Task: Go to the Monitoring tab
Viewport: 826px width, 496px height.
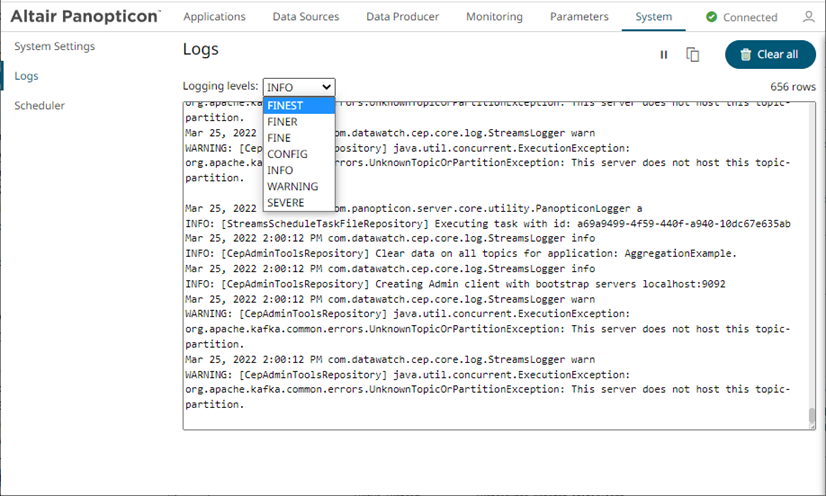Action: click(x=494, y=17)
